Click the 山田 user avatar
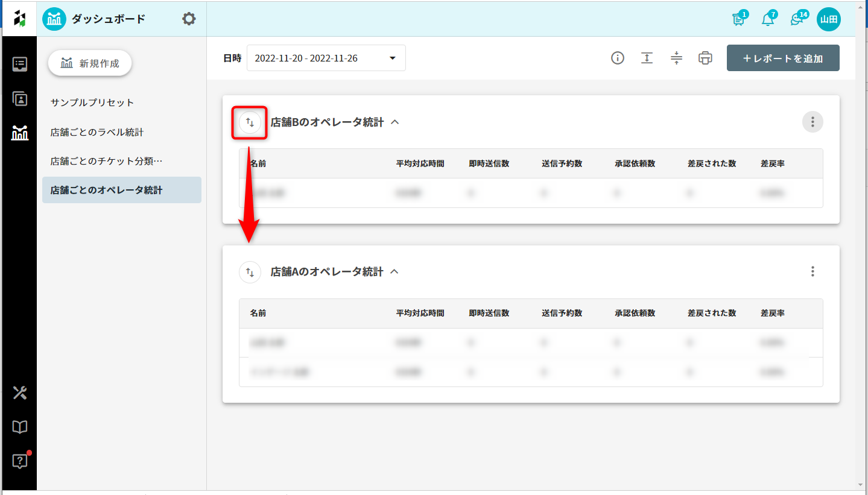The height and width of the screenshot is (495, 868). (x=828, y=19)
